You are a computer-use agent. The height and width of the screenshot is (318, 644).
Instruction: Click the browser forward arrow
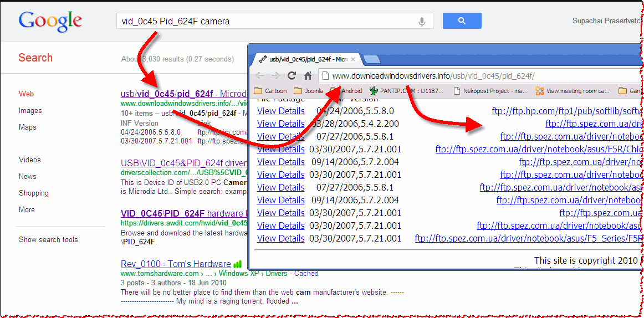point(275,76)
